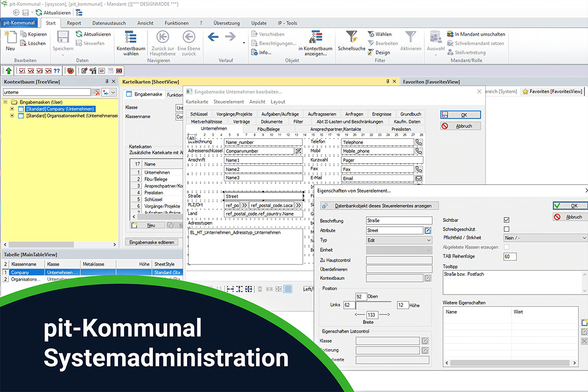Viewport: 588px width, 392px height.
Task: Click the envelope icon next to E-Mail field
Action: pyautogui.click(x=420, y=178)
